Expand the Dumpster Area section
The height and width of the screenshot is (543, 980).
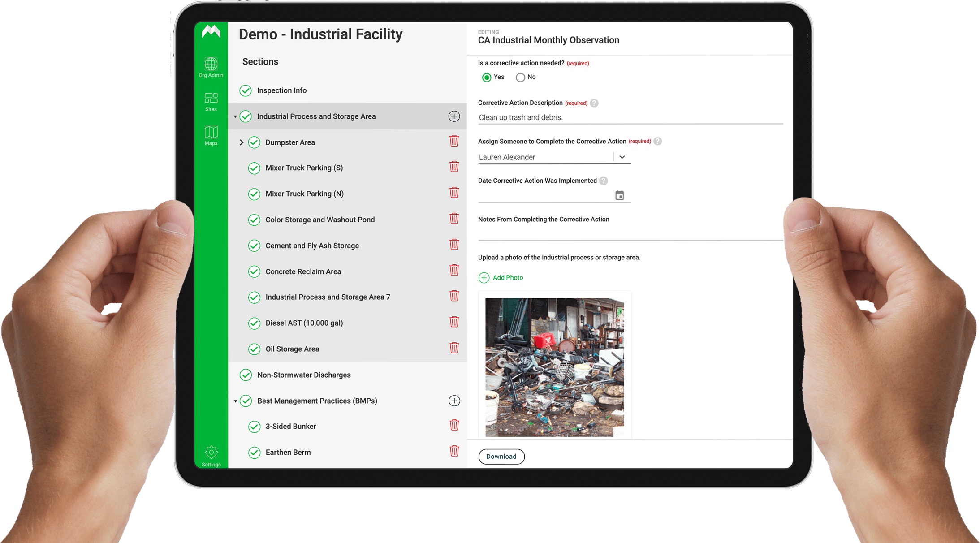[242, 142]
